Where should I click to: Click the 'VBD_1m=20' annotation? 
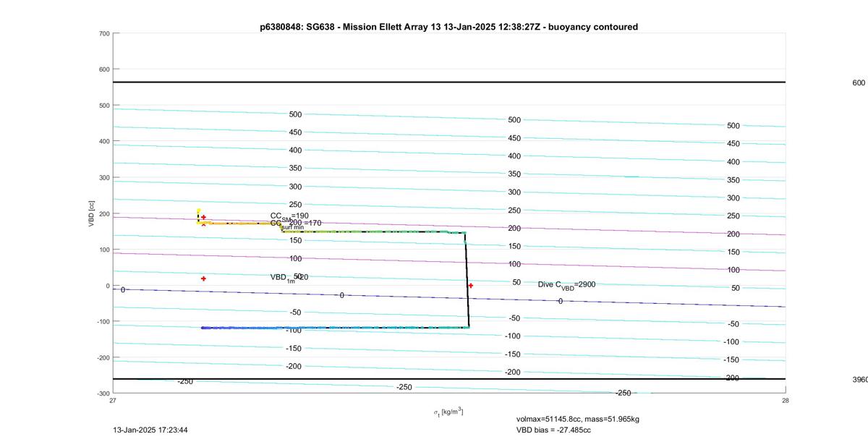(x=289, y=277)
